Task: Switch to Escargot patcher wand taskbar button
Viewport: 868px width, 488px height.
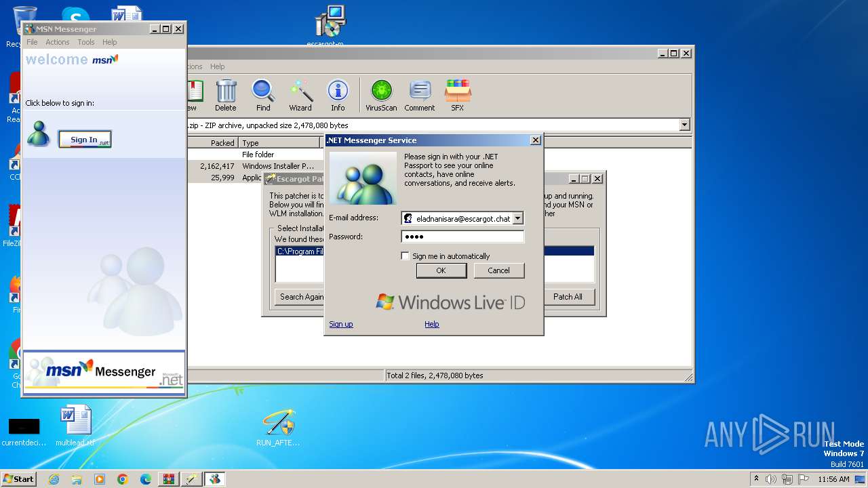Action: [192, 479]
